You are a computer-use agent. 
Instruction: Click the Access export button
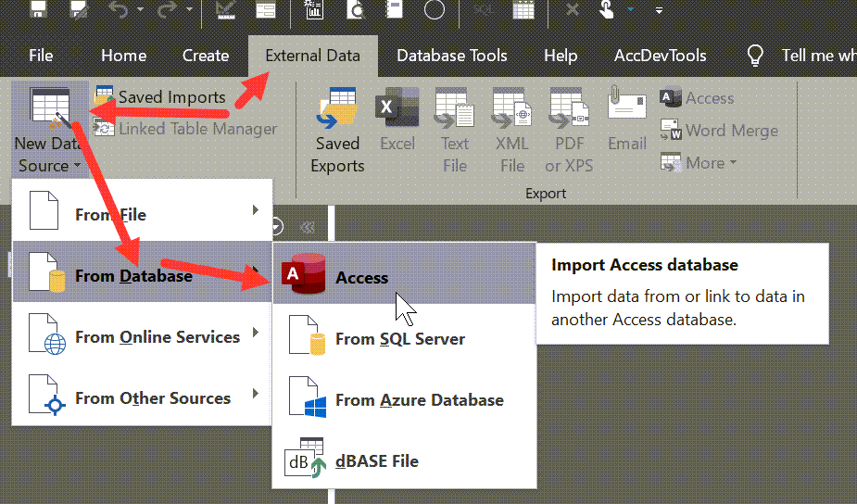(697, 98)
